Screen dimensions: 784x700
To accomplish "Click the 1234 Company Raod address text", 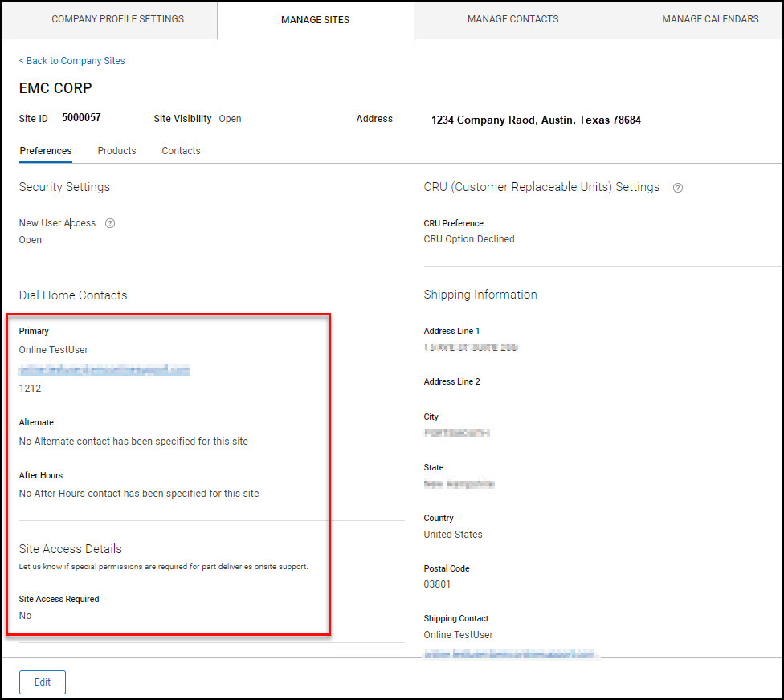I will tap(536, 120).
